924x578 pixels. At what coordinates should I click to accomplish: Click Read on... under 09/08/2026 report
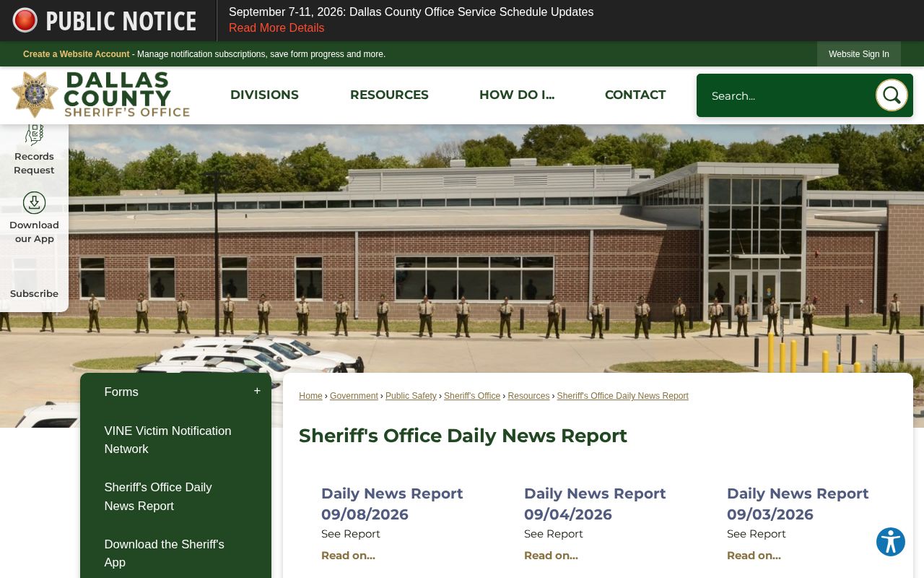(348, 556)
